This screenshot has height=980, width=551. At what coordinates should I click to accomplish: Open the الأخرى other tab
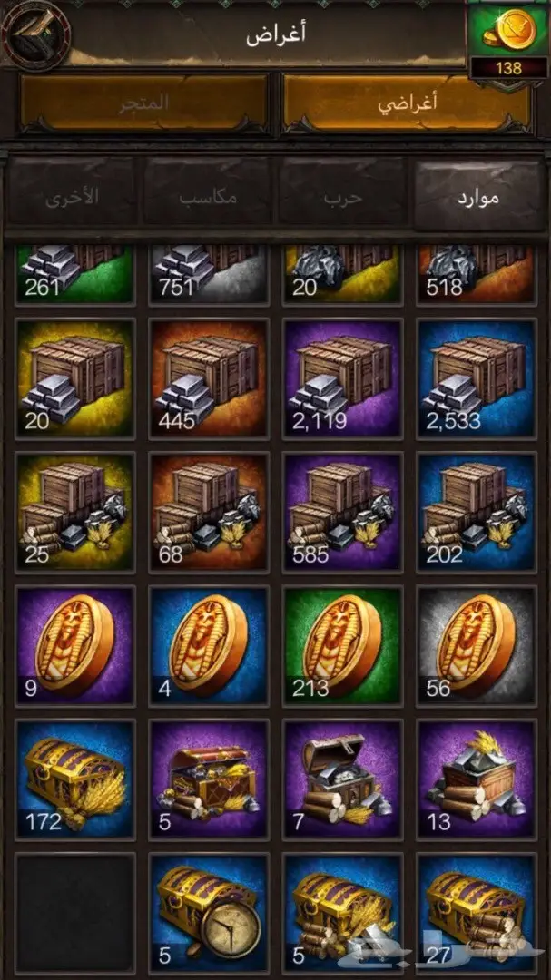pos(72,196)
